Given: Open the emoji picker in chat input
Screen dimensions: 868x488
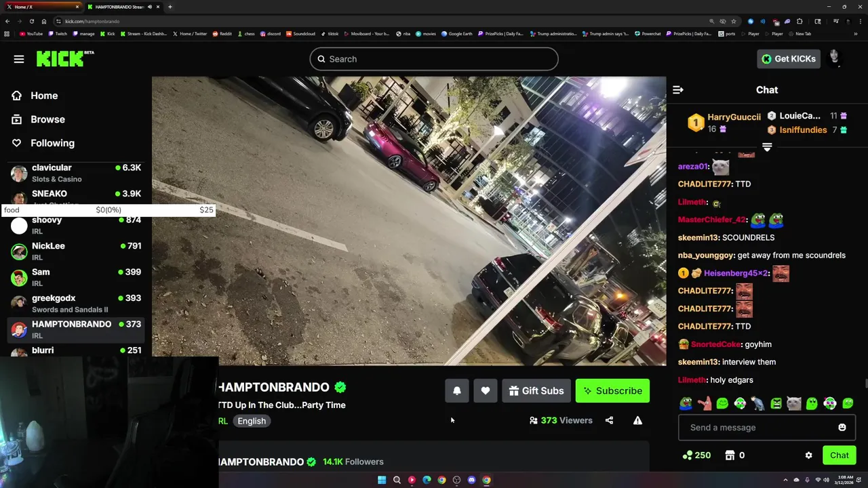Looking at the screenshot, I should [x=842, y=428].
